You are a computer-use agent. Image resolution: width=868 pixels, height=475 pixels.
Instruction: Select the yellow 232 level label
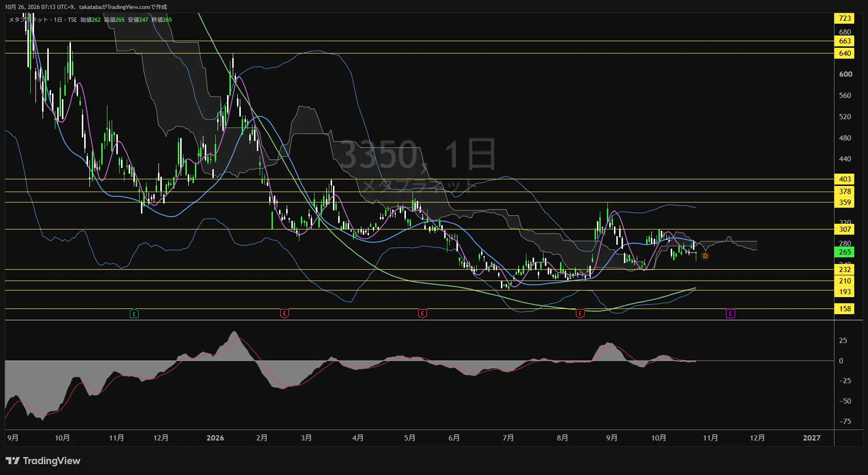(844, 270)
